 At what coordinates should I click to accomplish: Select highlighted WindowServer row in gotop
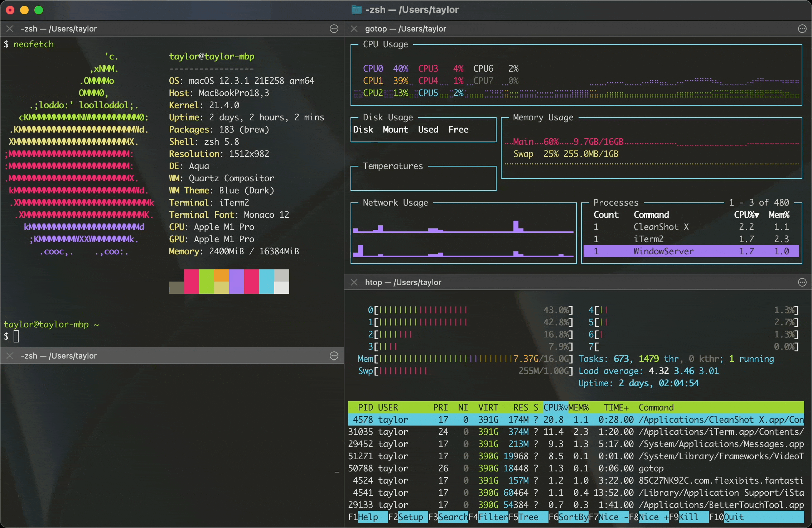(691, 251)
